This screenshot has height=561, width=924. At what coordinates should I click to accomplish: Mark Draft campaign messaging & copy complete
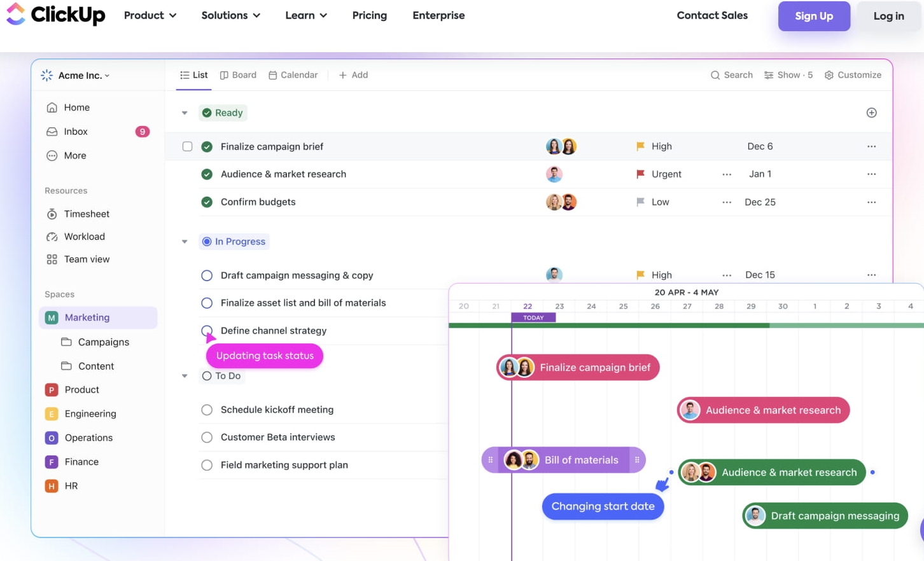coord(207,275)
